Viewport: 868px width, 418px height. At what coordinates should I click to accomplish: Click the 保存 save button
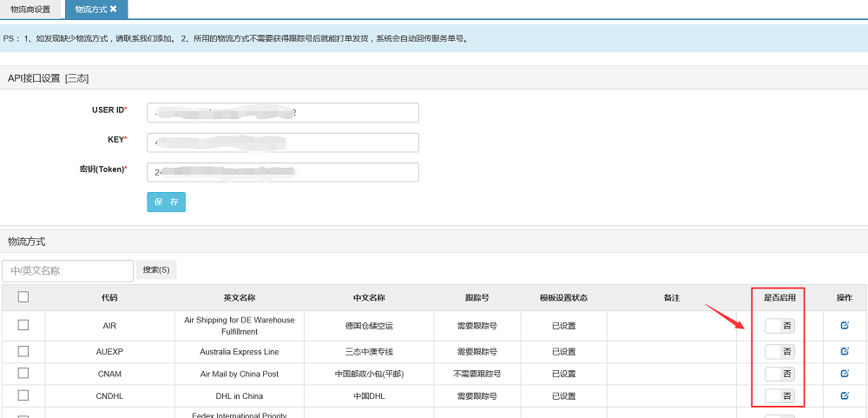pos(166,202)
